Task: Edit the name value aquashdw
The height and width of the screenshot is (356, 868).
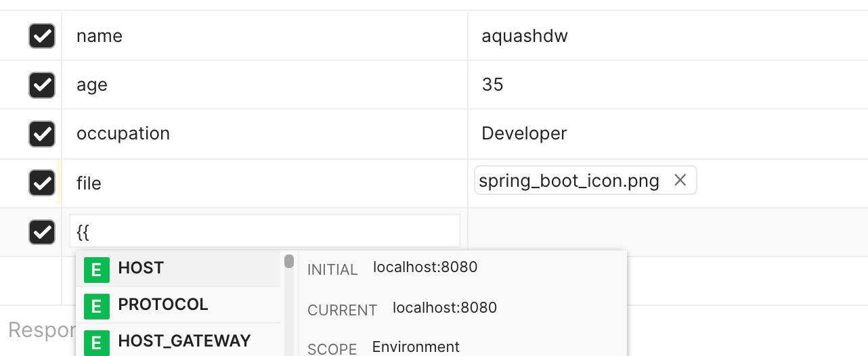Action: point(525,36)
